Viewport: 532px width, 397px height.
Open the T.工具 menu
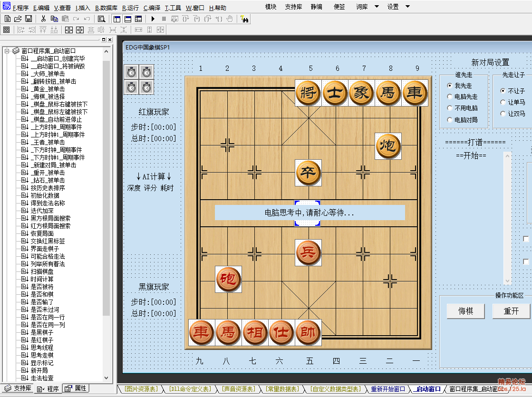coord(173,8)
